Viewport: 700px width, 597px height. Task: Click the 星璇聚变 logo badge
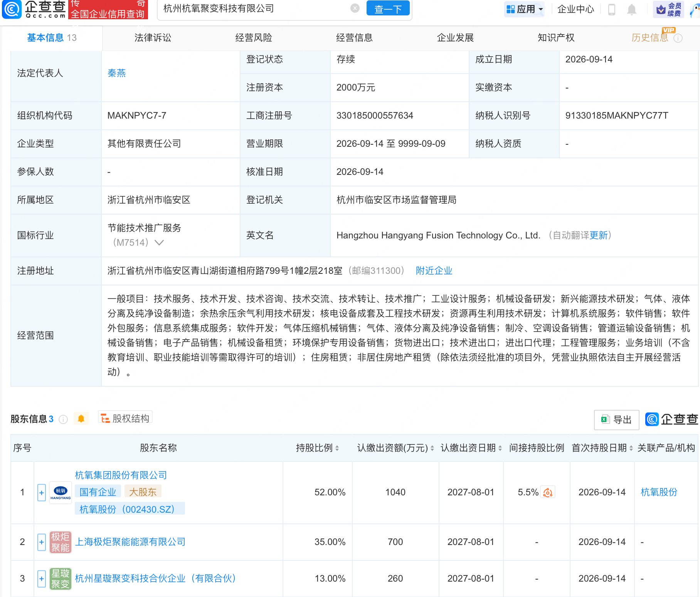coord(61,579)
